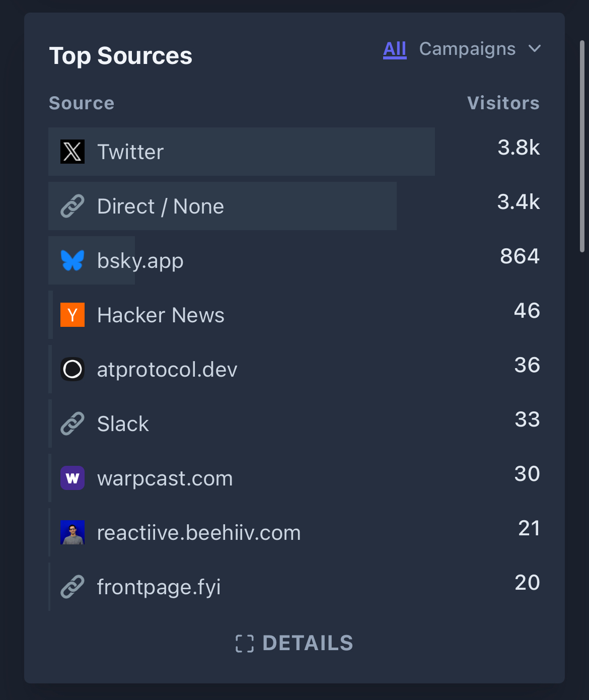589x700 pixels.
Task: Click the Twitter X logo icon
Action: (x=72, y=152)
